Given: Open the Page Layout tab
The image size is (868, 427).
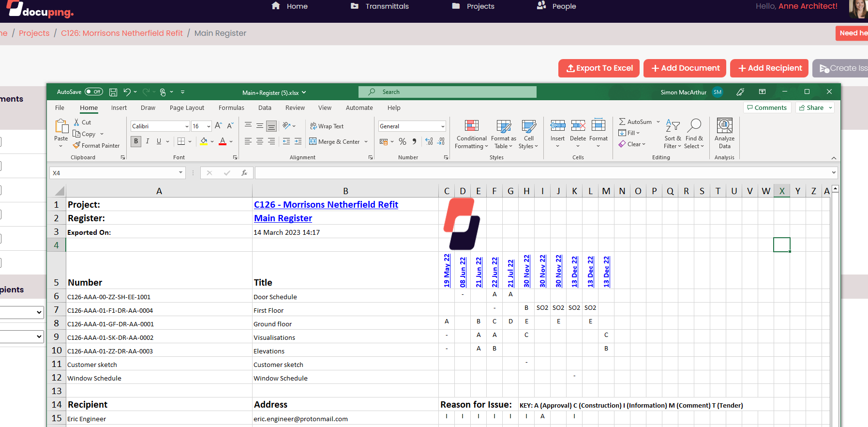Looking at the screenshot, I should [x=187, y=108].
